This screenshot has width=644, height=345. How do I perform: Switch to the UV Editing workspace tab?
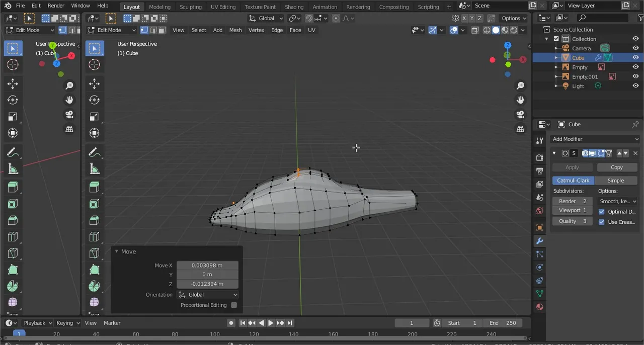tap(223, 7)
